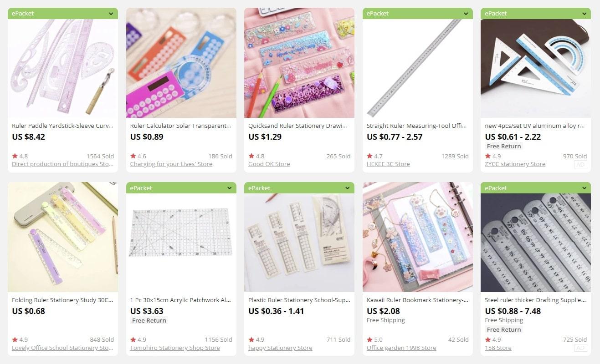Click the 4.6 star rating on Ruler Calculator

[x=138, y=156]
